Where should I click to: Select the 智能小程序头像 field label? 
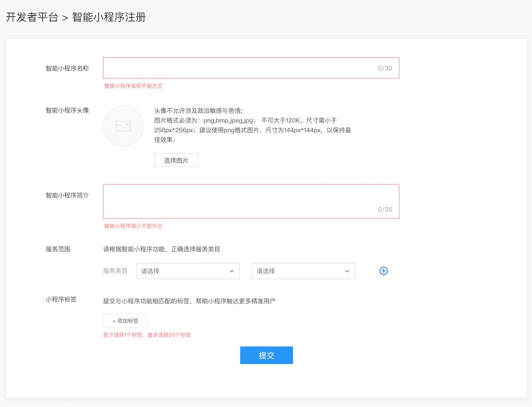click(x=67, y=111)
